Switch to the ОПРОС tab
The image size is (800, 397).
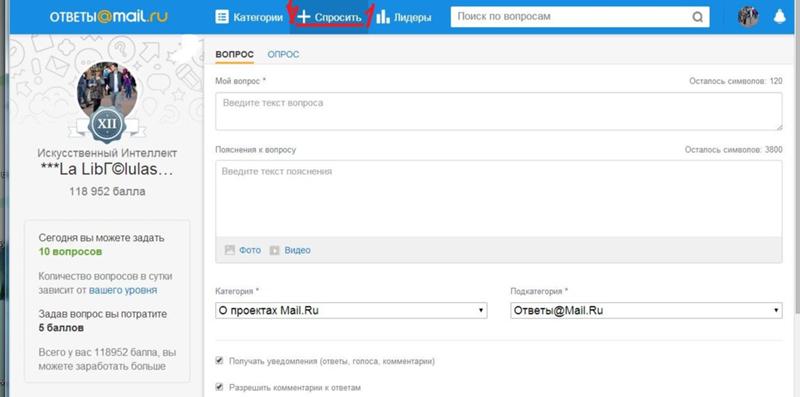point(283,55)
